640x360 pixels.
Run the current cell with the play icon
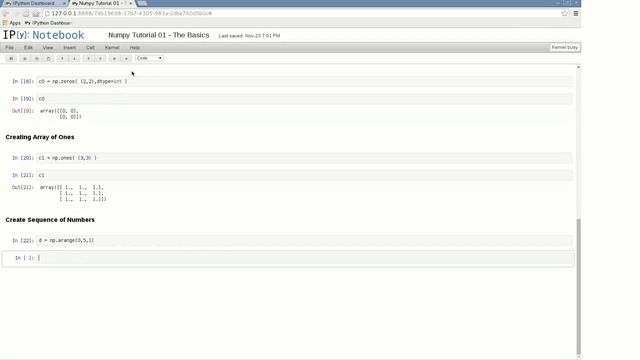point(114,58)
